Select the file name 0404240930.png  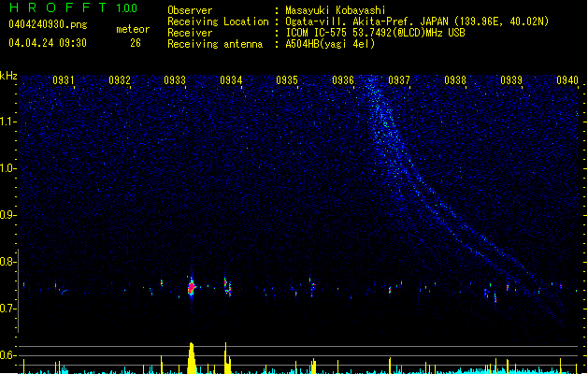tap(48, 24)
